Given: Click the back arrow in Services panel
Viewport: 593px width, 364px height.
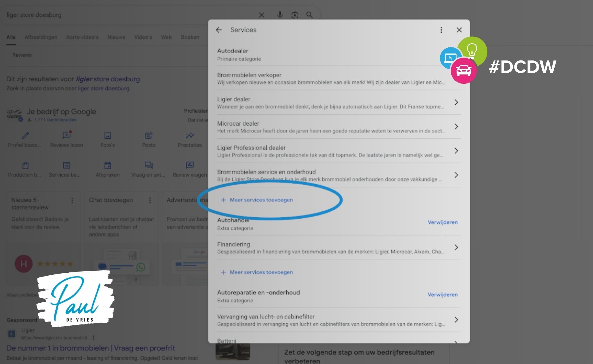Looking at the screenshot, I should tap(219, 30).
